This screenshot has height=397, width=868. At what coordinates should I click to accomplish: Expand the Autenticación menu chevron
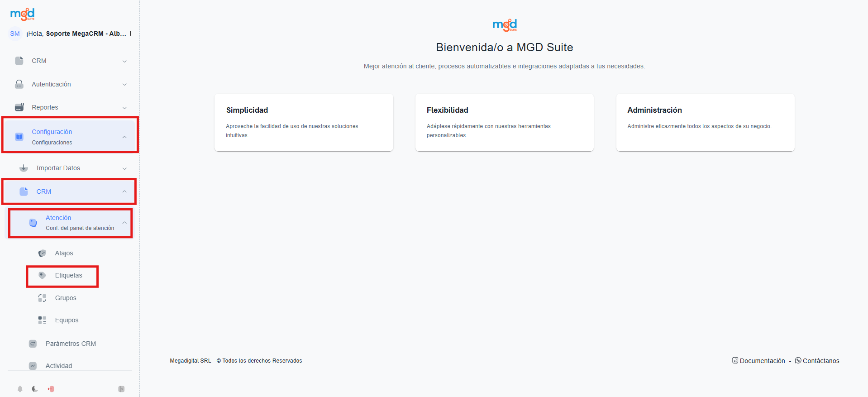click(x=124, y=84)
